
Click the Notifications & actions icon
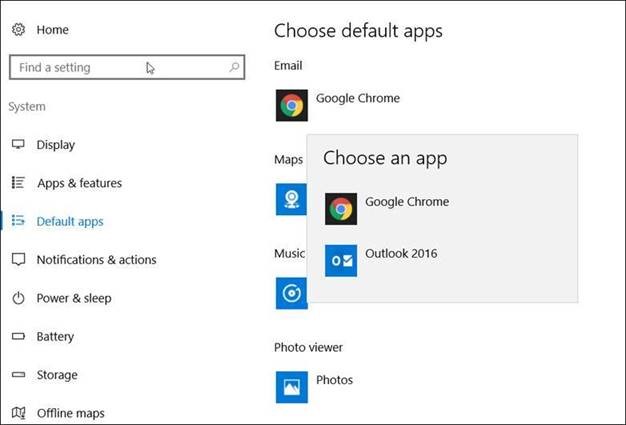point(18,259)
